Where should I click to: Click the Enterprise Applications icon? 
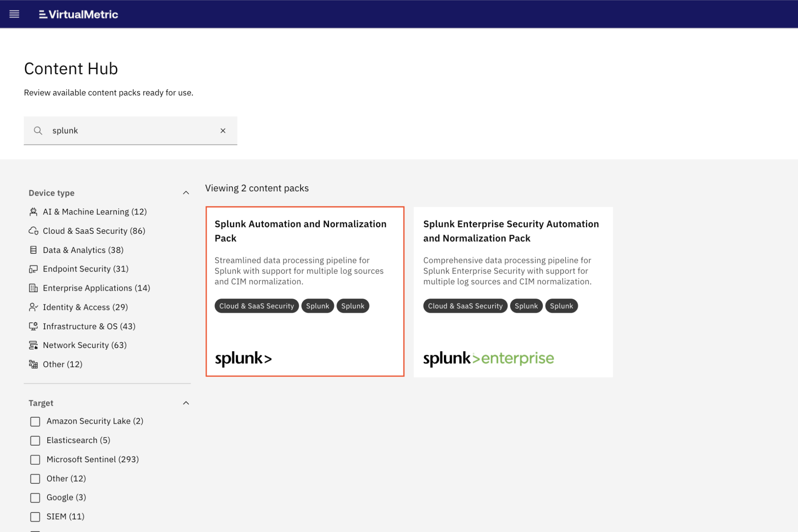tap(33, 288)
